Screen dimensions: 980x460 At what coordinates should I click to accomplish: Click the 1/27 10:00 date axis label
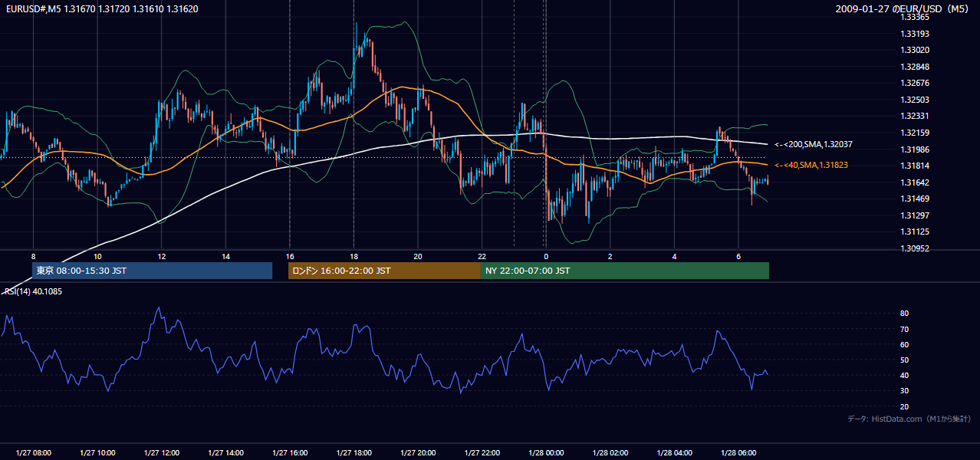(97, 452)
